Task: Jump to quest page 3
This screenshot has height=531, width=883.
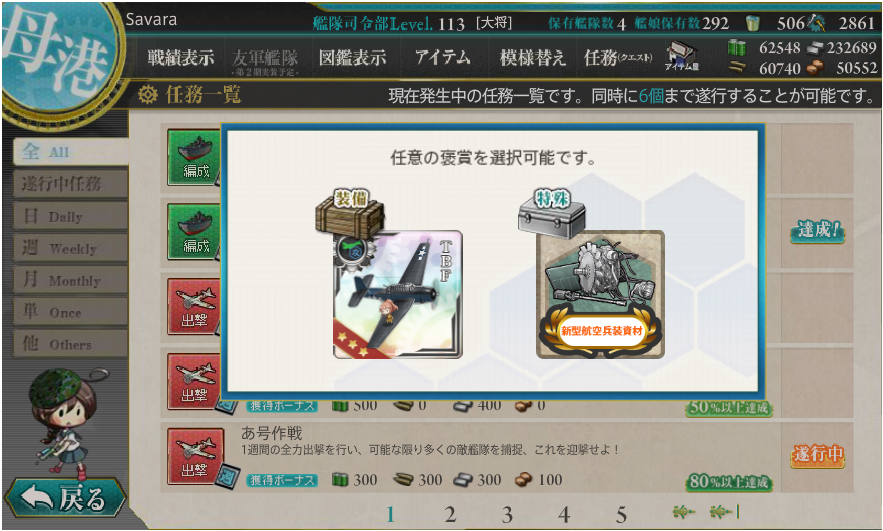Action: pyautogui.click(x=507, y=514)
